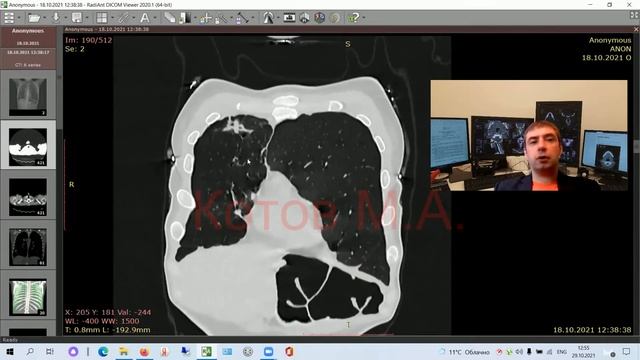This screenshot has height=360, width=640.
Task: Click the cine playback tool icon
Action: [x=268, y=18]
